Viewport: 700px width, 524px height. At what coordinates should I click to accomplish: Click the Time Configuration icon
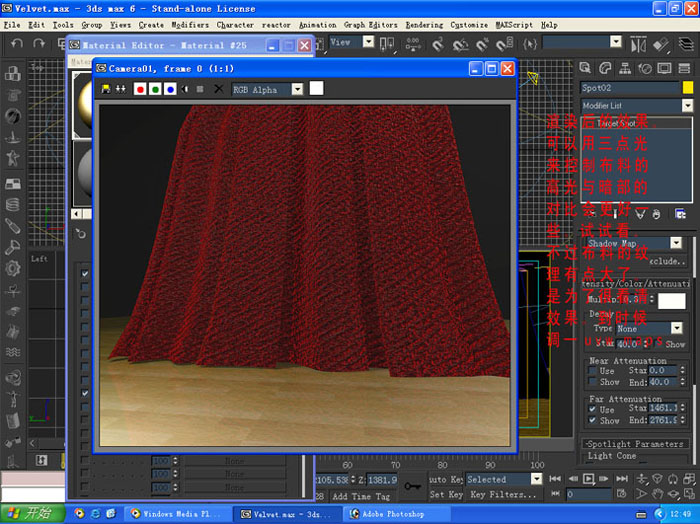(621, 494)
